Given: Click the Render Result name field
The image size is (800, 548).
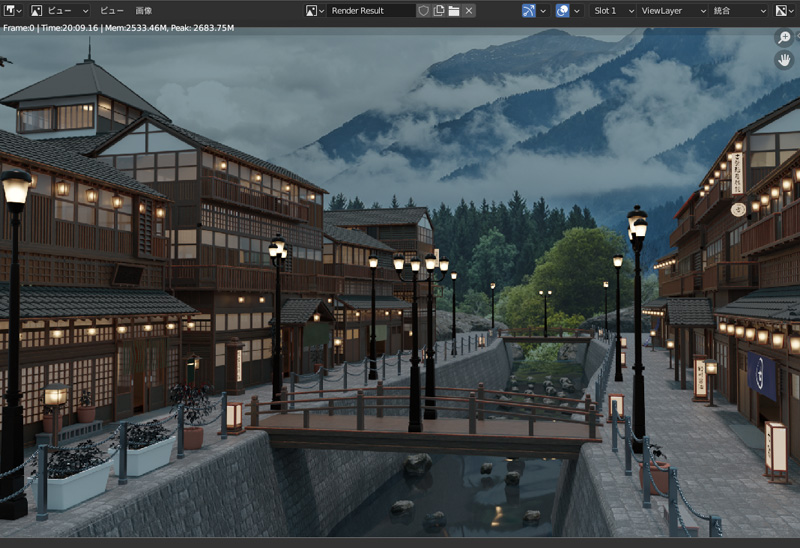Looking at the screenshot, I should (370, 10).
